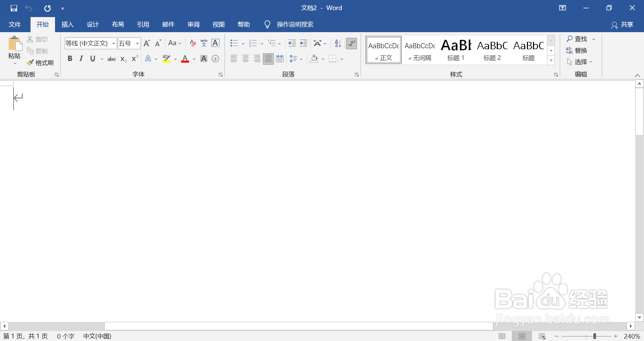The image size is (644, 341).
Task: Click the horizontal scrollbar right arrow
Action: (x=631, y=326)
